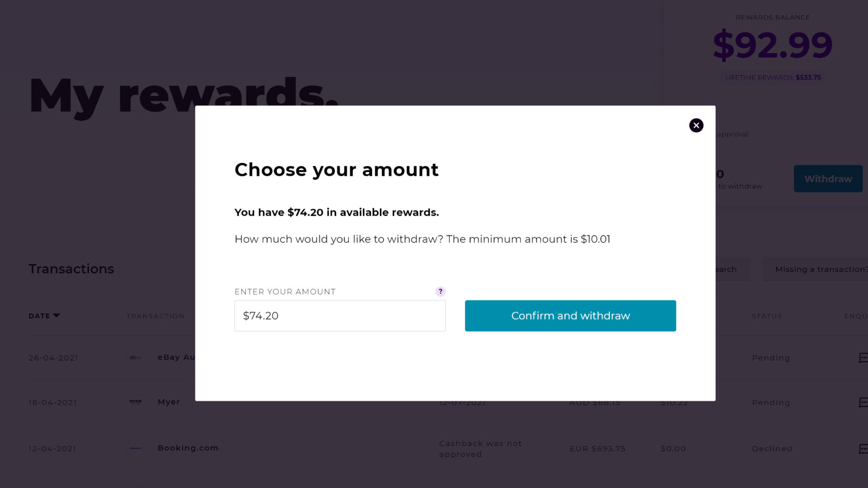Click the eBay merchant logo icon
The width and height of the screenshot is (868, 488).
click(x=135, y=357)
